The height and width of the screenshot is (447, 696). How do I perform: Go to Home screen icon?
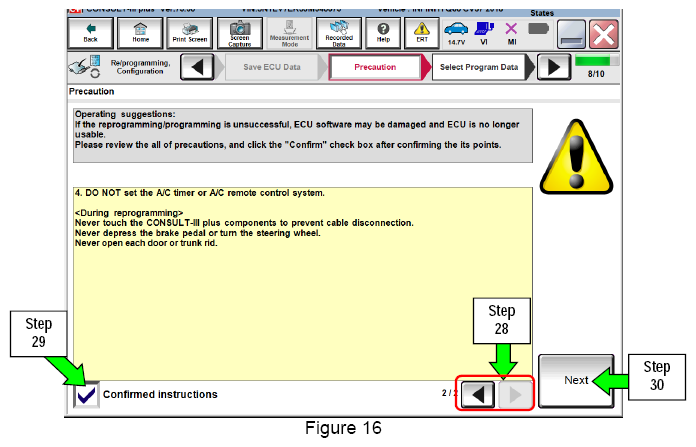point(140,33)
